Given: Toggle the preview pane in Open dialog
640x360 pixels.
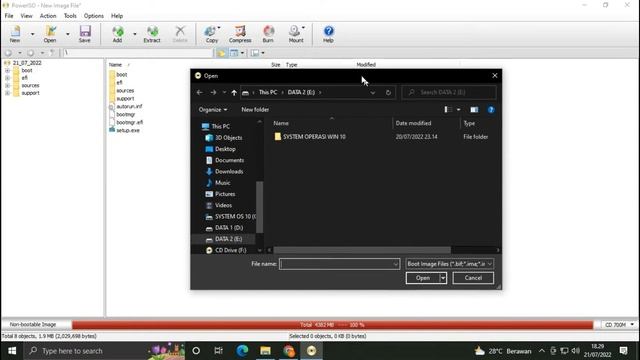Looking at the screenshot, I should 474,110.
